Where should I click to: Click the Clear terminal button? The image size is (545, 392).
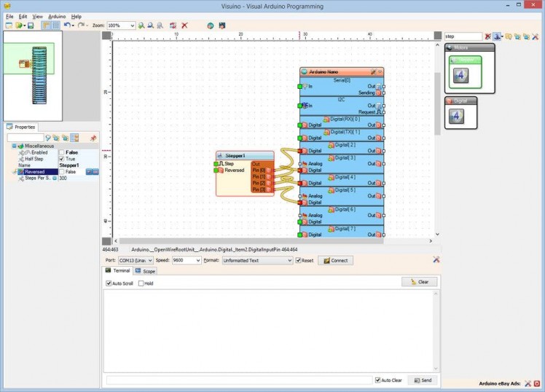(419, 281)
